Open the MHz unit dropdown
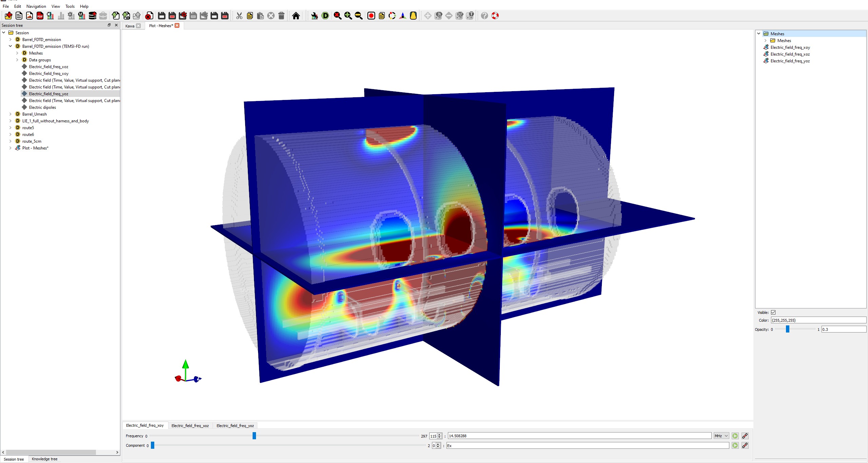This screenshot has width=868, height=463. 721,436
